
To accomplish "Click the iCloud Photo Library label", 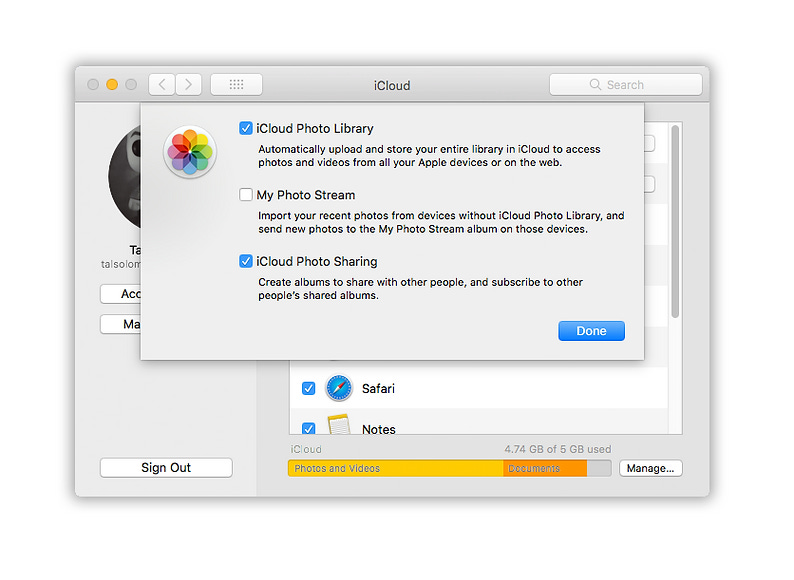I will (315, 129).
